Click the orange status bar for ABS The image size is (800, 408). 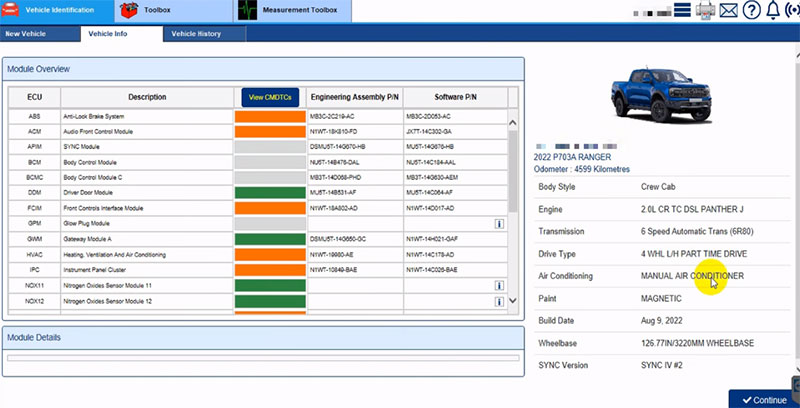[270, 117]
